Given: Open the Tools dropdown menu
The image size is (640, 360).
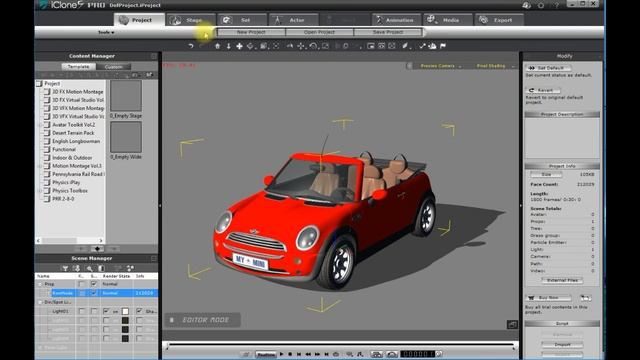Looking at the screenshot, I should (x=106, y=32).
